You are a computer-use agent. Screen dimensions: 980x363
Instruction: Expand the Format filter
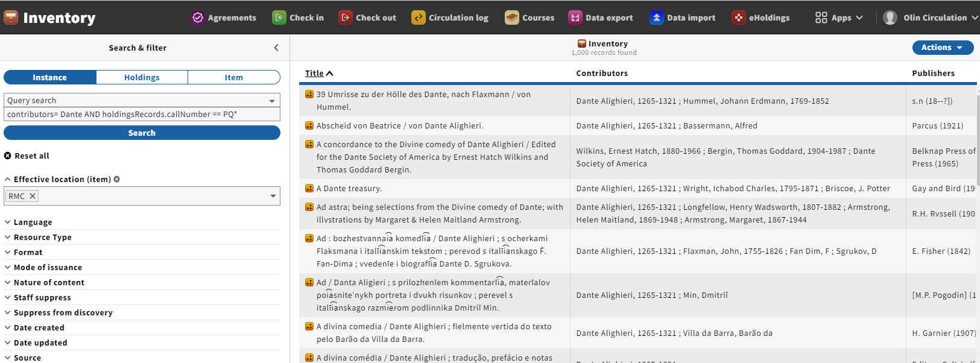[24, 252]
